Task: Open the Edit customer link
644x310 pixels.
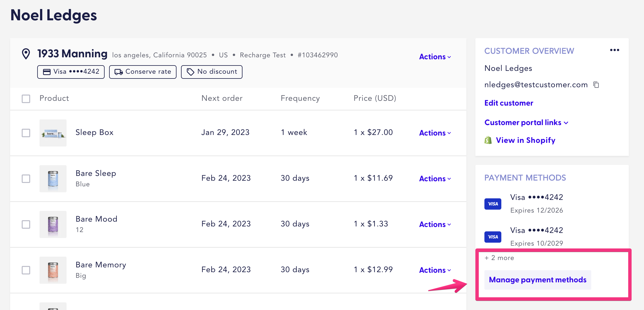Action: coord(509,103)
